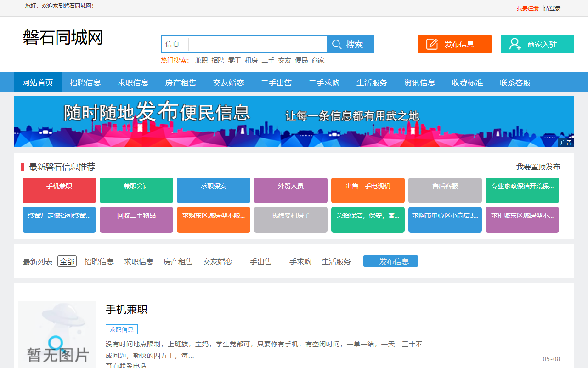Click the 暂无图片 listing thumbnail

[x=57, y=334]
